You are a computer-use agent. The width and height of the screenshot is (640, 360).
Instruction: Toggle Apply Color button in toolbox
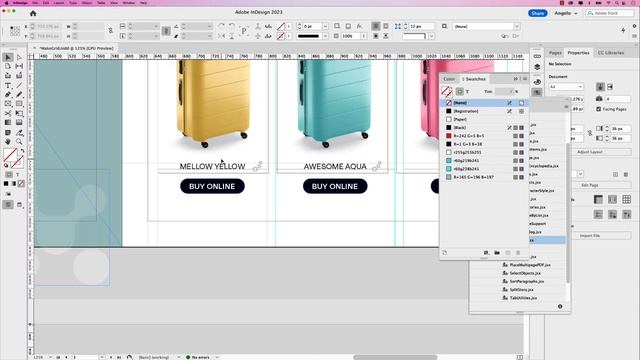click(x=6, y=184)
